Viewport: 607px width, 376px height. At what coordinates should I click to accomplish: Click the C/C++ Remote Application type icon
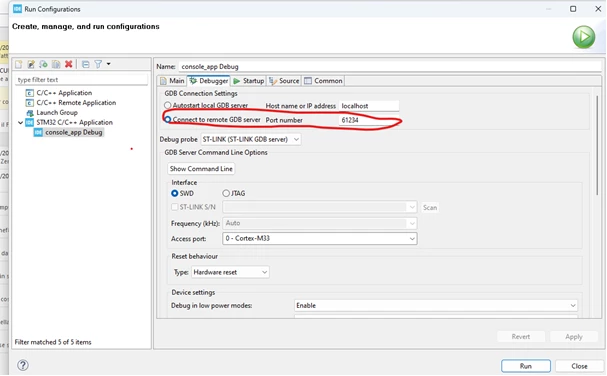click(x=29, y=103)
